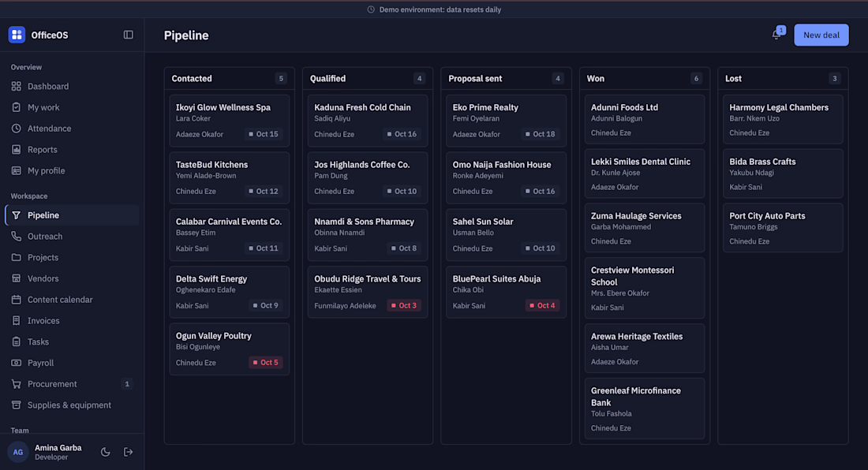Click the Vendors store icon
868x470 pixels.
pyautogui.click(x=16, y=278)
